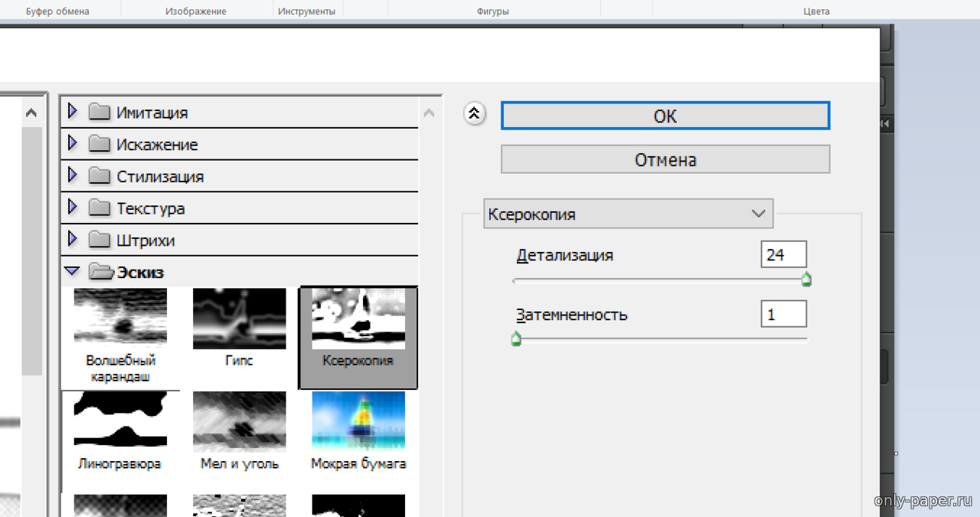Screen dimensions: 980x517
Task: Pick the Линогравюра filter thumbnail
Action: [120, 420]
